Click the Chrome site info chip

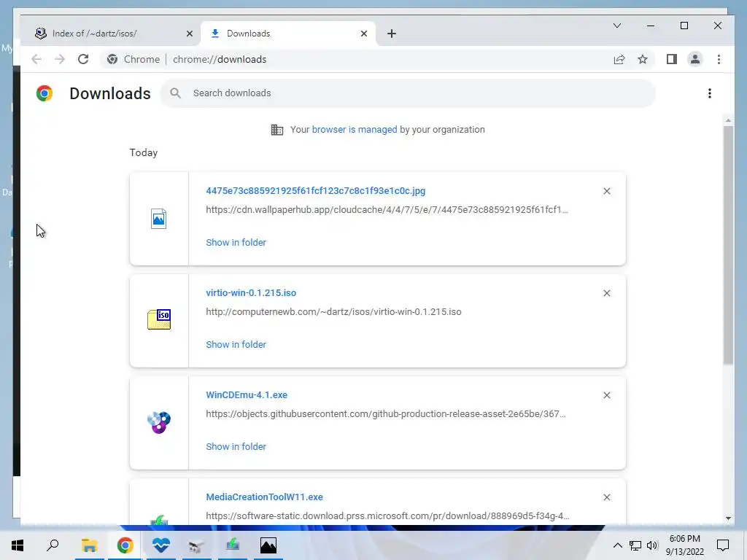tap(133, 59)
